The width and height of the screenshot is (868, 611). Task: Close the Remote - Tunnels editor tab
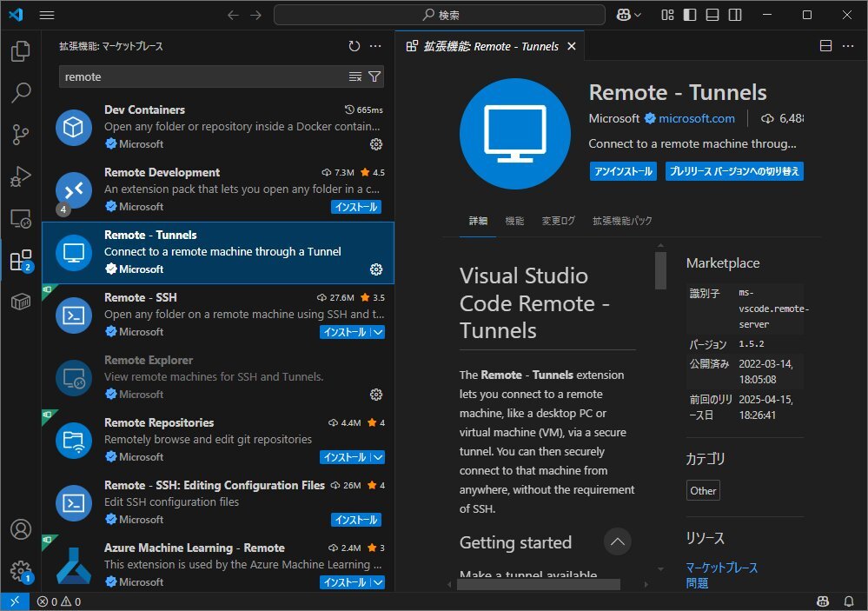pyautogui.click(x=572, y=47)
